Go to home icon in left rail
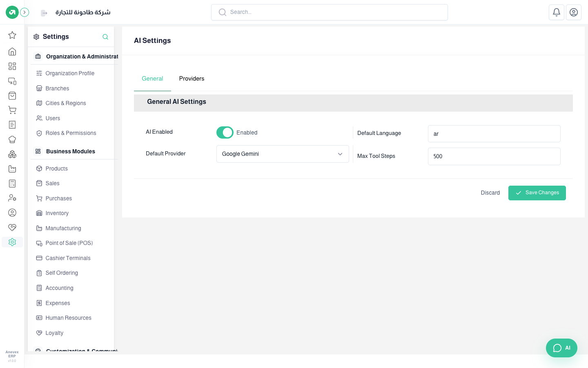 (x=12, y=52)
